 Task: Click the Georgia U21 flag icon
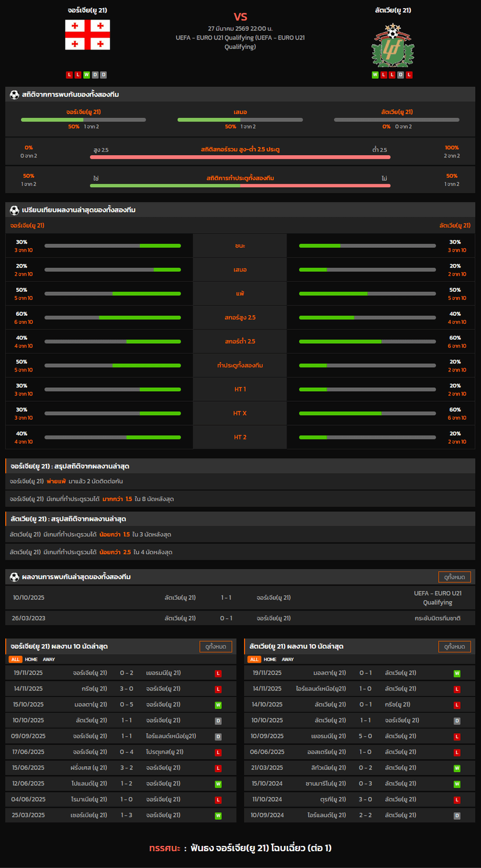tap(87, 35)
